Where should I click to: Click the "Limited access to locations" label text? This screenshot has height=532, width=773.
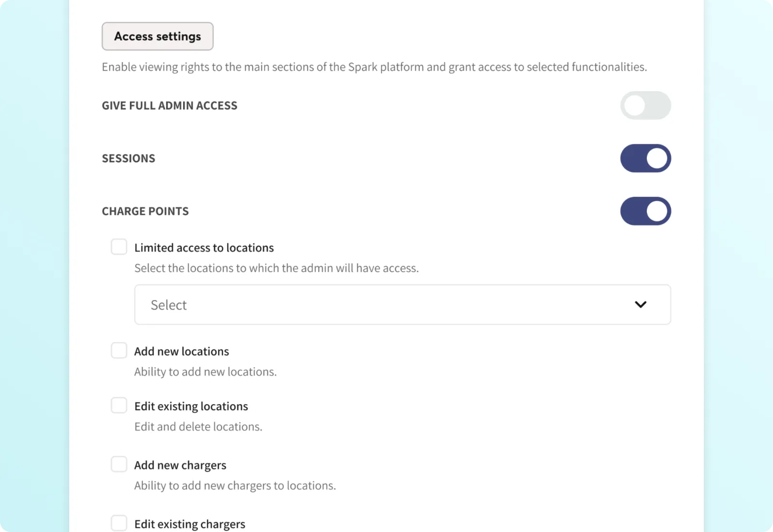click(204, 248)
